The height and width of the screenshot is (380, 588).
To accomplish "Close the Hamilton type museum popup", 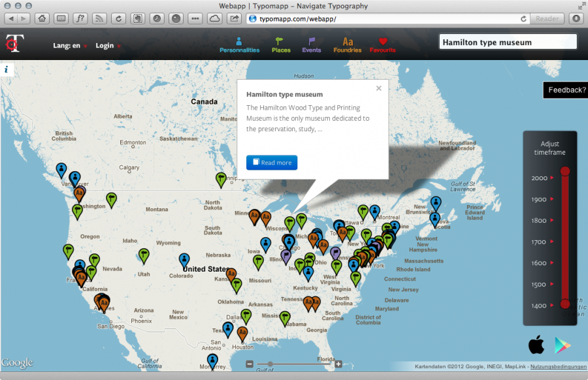I will [x=379, y=89].
